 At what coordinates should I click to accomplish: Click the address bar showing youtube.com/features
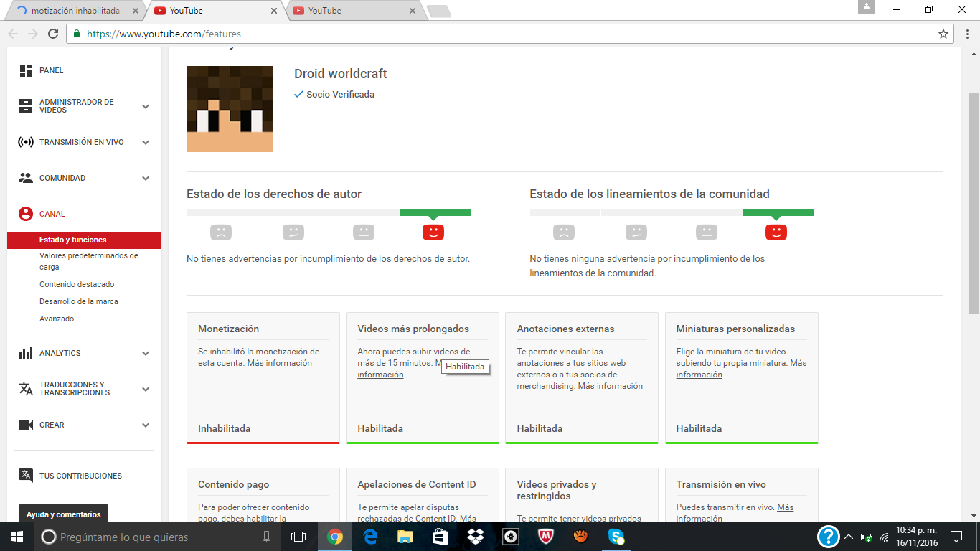click(x=509, y=34)
